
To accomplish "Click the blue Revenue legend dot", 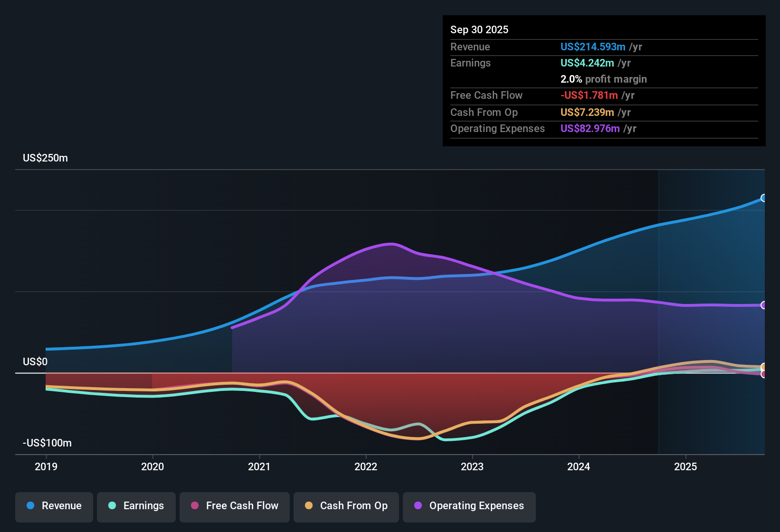I will click(30, 506).
